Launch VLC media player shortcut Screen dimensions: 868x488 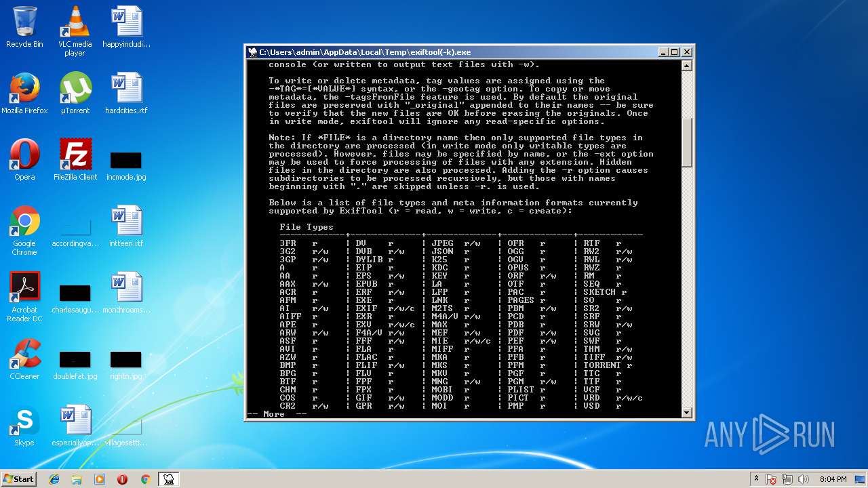coord(75,32)
